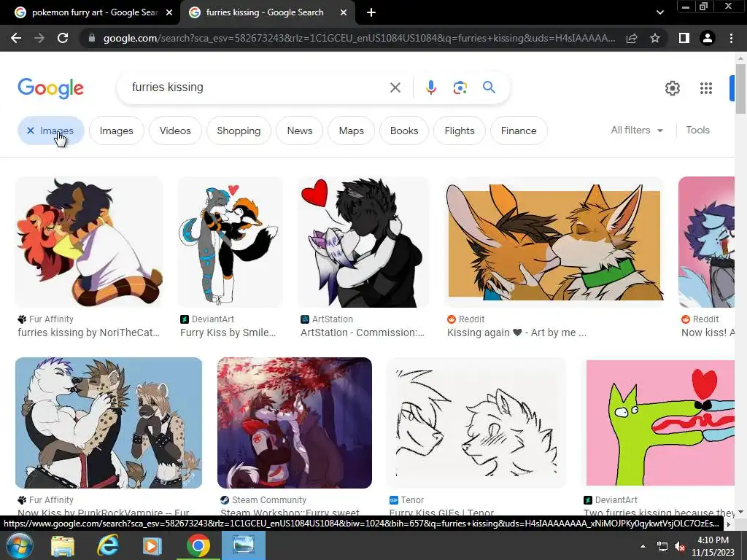The width and height of the screenshot is (747, 560).
Task: Search by image with Lens icon
Action: tap(460, 87)
